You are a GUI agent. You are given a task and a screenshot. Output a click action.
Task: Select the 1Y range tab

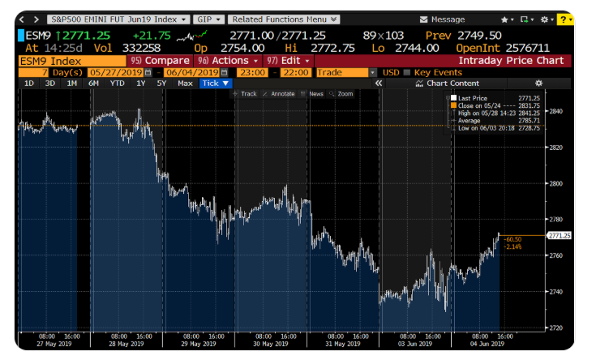coord(140,84)
